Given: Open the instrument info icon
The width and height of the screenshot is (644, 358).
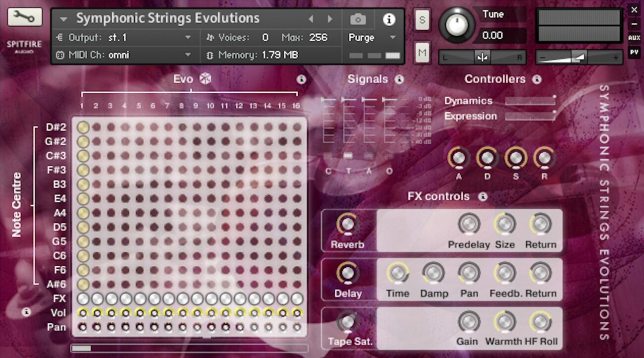Looking at the screenshot, I should [x=389, y=19].
